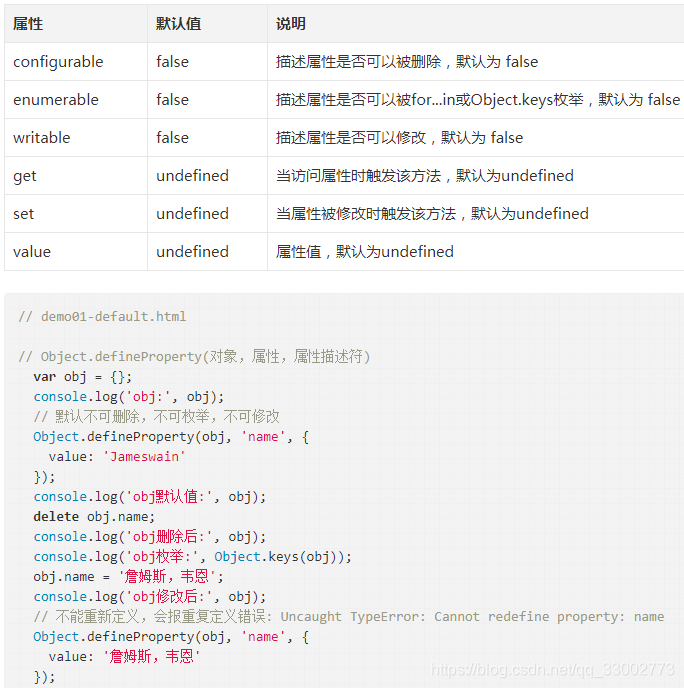This screenshot has height=688, width=684.
Task: Click code line console.log('obj:', obj);
Action: [129, 397]
